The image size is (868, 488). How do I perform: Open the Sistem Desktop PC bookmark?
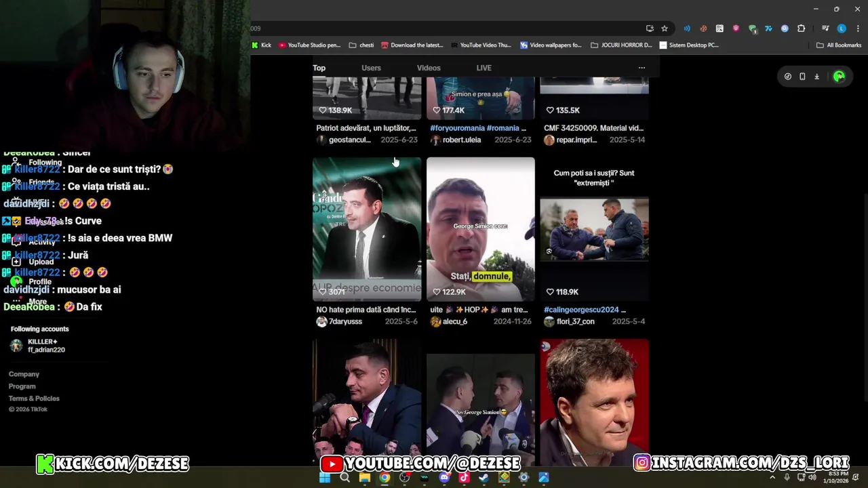pyautogui.click(x=689, y=45)
